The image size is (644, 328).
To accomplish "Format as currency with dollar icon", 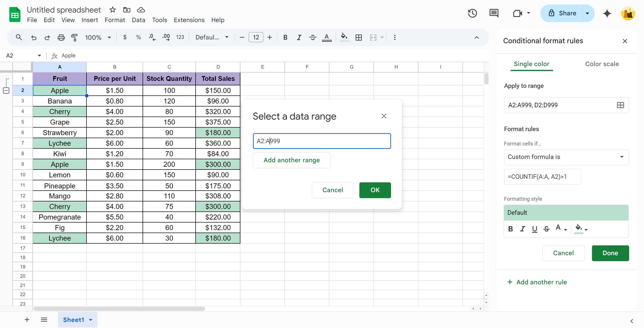I will [x=125, y=37].
